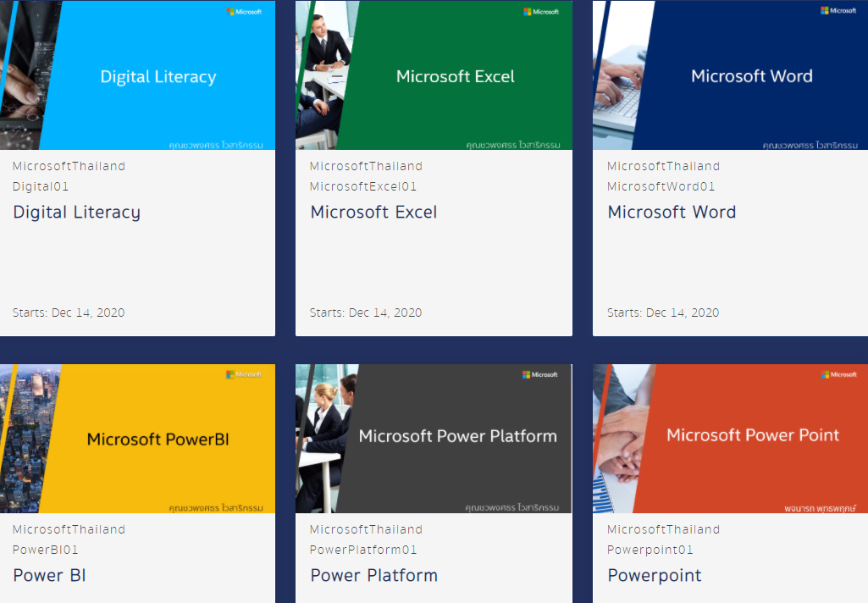Open the green Microsoft Excel course banner
This screenshot has height=603, width=868.
(455, 77)
